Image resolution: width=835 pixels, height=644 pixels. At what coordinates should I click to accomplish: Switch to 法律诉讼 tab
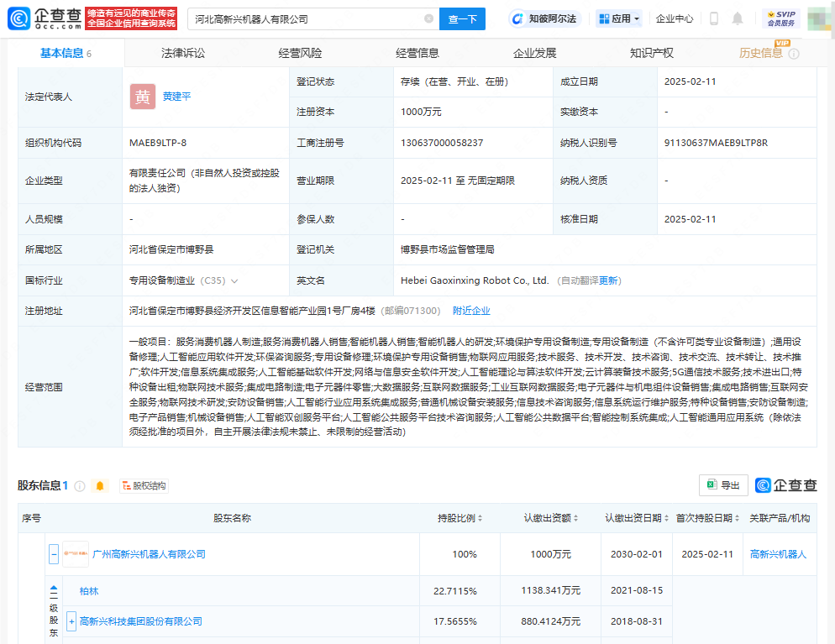coord(183,53)
